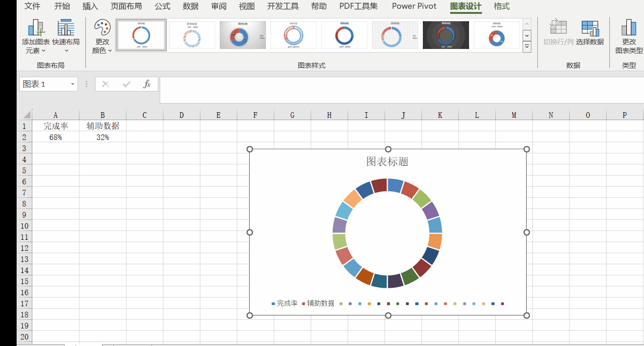644x346 pixels.
Task: Open the 快速布局 layout icon
Action: click(x=66, y=28)
